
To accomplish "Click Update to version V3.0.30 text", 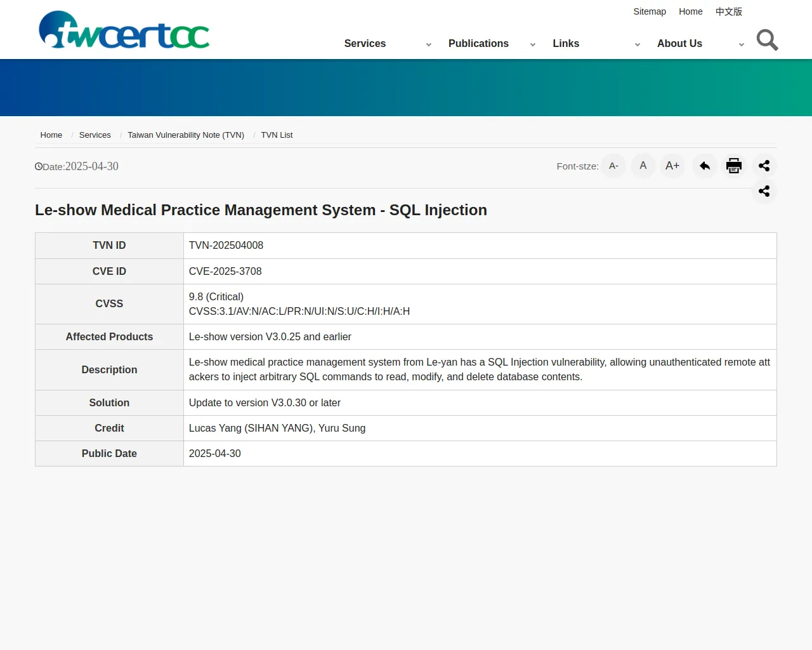I will click(265, 403).
